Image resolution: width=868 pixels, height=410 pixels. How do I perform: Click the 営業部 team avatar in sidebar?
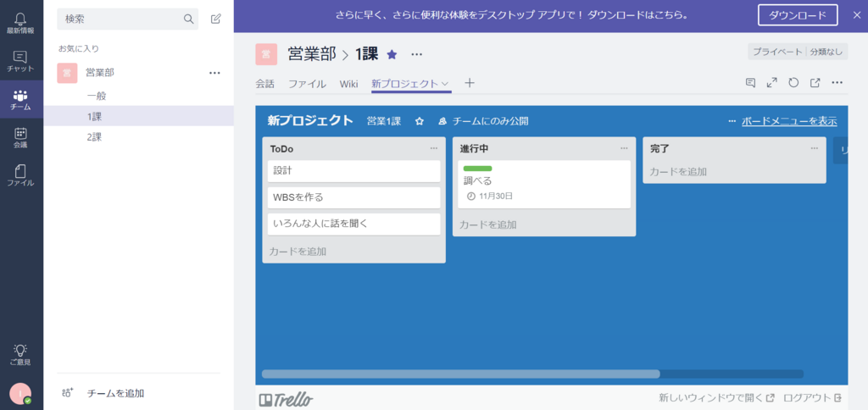pyautogui.click(x=67, y=73)
